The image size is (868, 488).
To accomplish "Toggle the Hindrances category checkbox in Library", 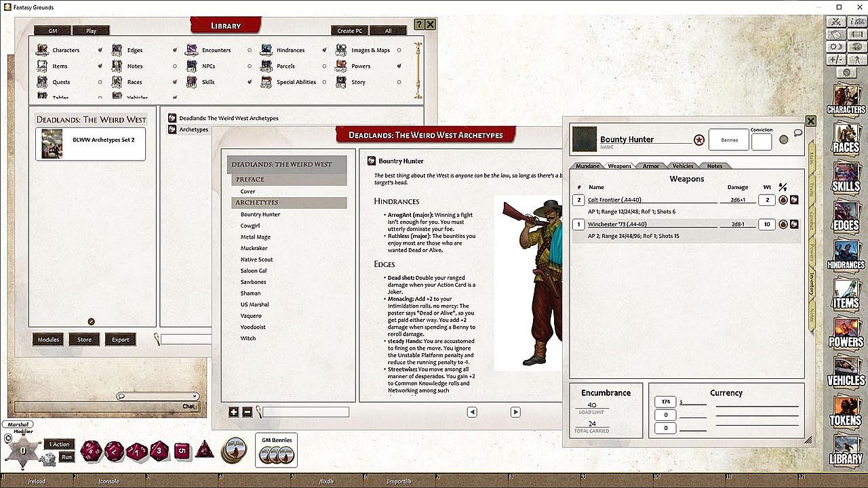I will 324,50.
